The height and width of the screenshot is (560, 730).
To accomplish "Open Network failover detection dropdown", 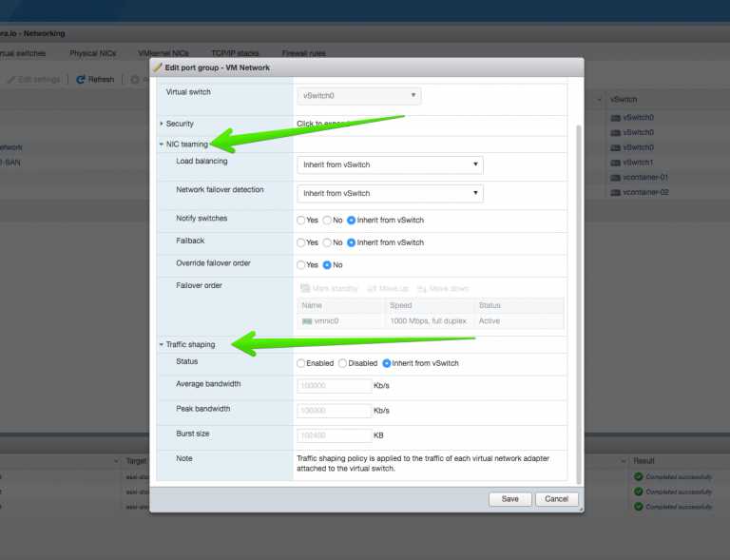I will [390, 193].
